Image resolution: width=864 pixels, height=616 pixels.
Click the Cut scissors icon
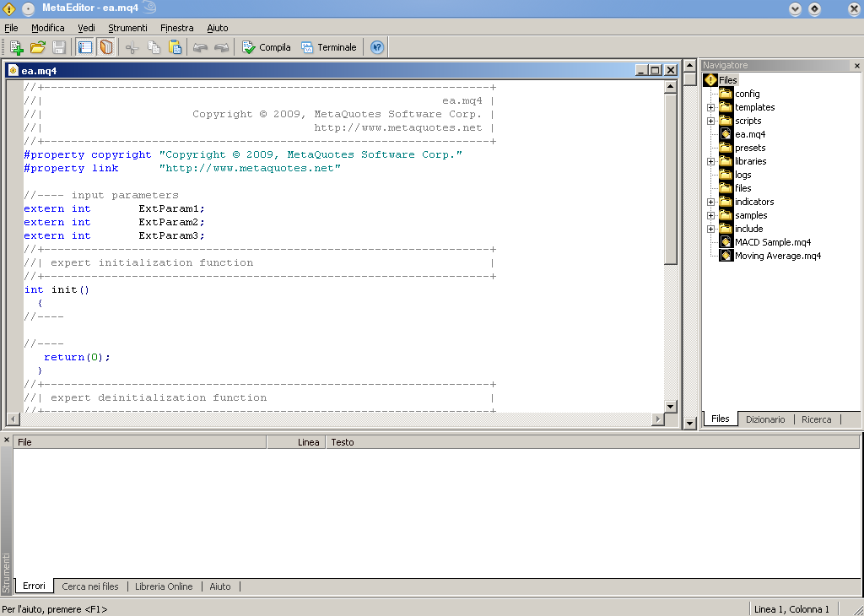pos(132,47)
